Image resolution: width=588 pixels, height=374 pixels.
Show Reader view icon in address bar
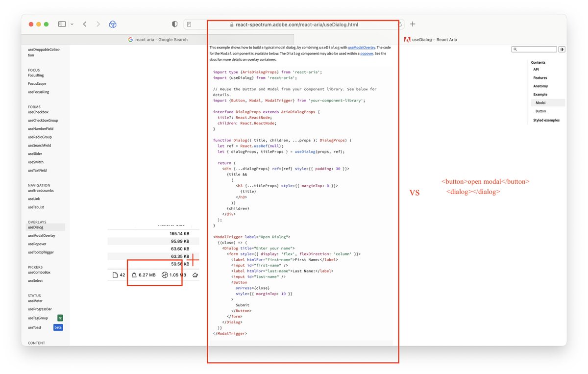click(x=189, y=24)
